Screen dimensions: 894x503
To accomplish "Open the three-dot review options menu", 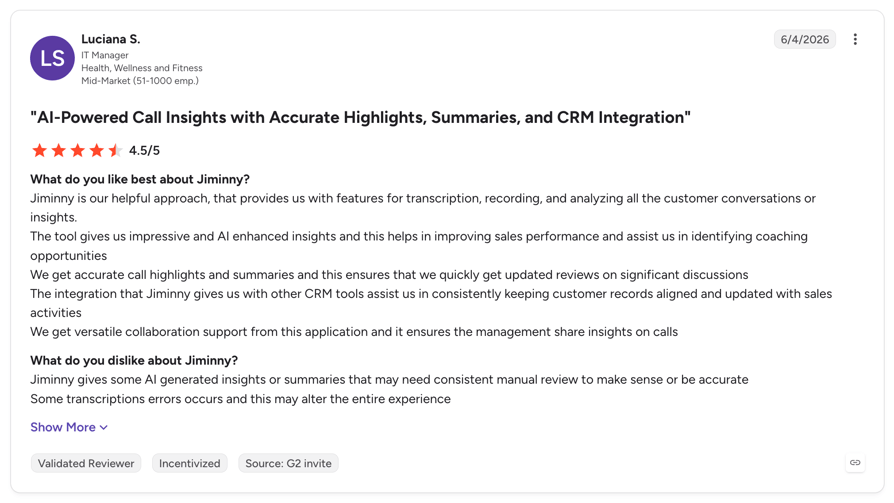I will [855, 39].
